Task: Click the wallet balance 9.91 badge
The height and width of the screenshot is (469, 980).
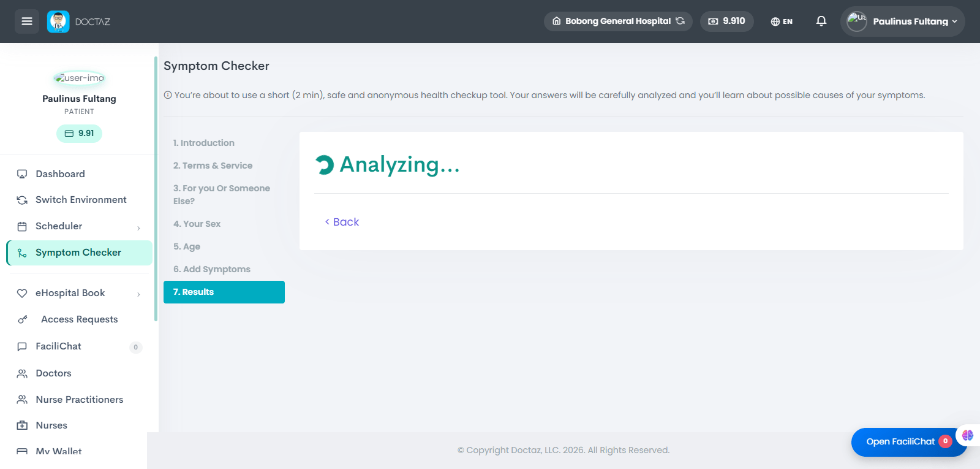Action: (79, 133)
